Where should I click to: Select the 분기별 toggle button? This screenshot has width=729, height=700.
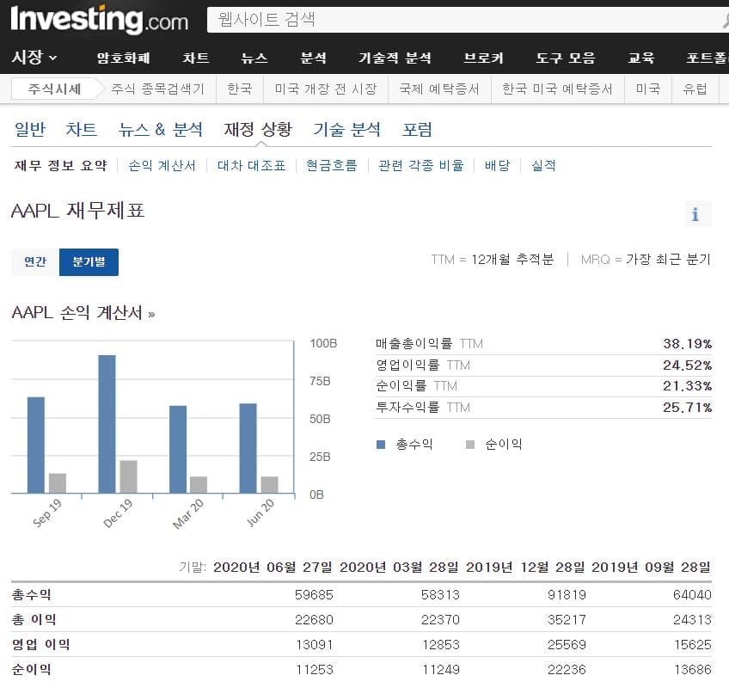coord(89,262)
